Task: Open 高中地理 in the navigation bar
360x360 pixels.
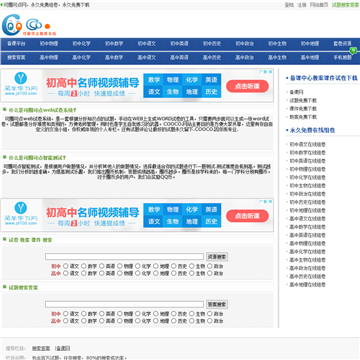Action: coord(310,58)
